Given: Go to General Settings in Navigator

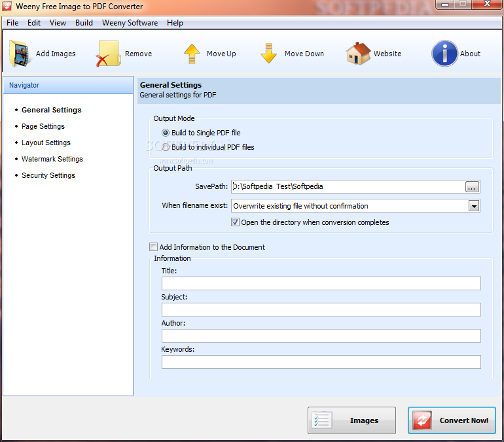Looking at the screenshot, I should coord(52,110).
